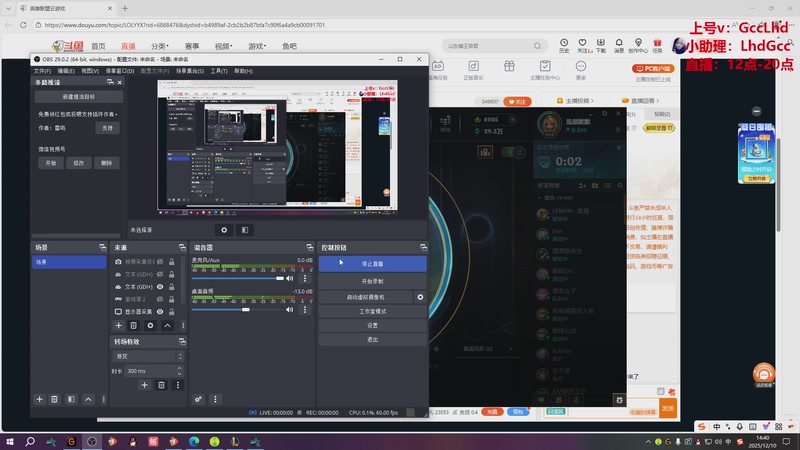Adjust the Desktop Audio volume slider
800x450 pixels.
[x=238, y=310]
